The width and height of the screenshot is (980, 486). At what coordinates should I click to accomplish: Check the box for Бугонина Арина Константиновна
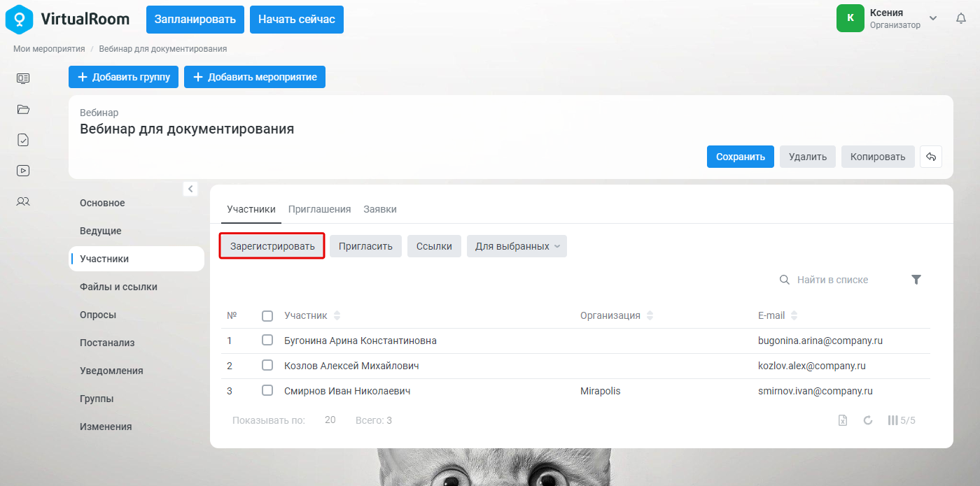(267, 341)
